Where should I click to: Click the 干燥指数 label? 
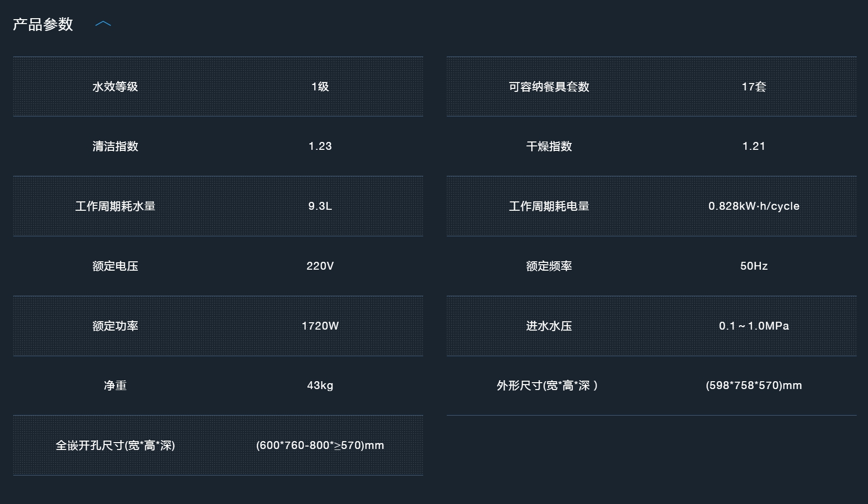(549, 146)
